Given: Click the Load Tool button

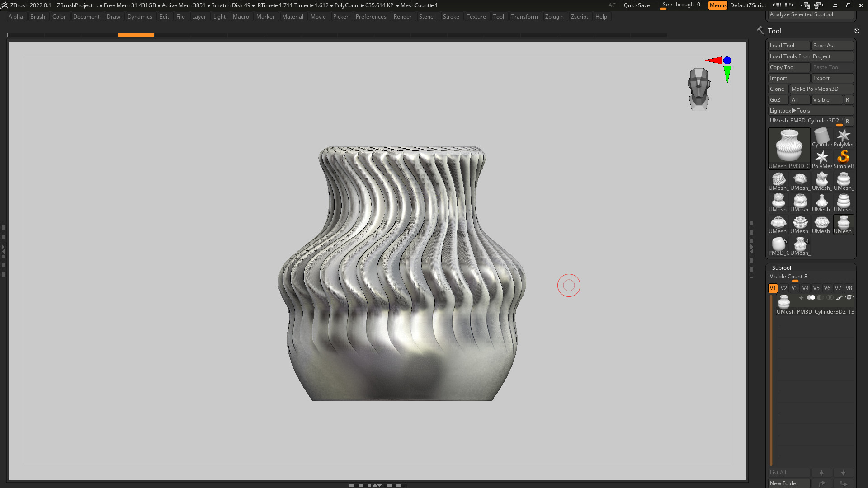Looking at the screenshot, I should point(789,45).
